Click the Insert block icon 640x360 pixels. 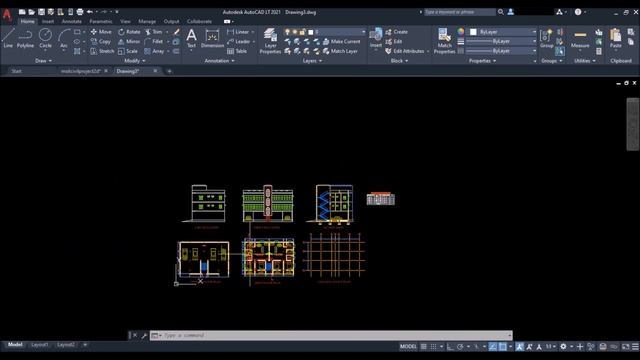coord(376,37)
